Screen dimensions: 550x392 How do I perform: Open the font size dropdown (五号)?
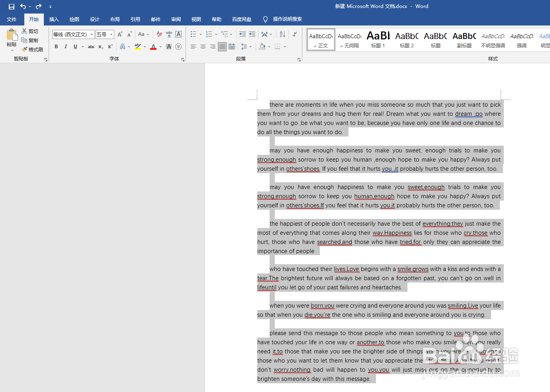point(112,34)
